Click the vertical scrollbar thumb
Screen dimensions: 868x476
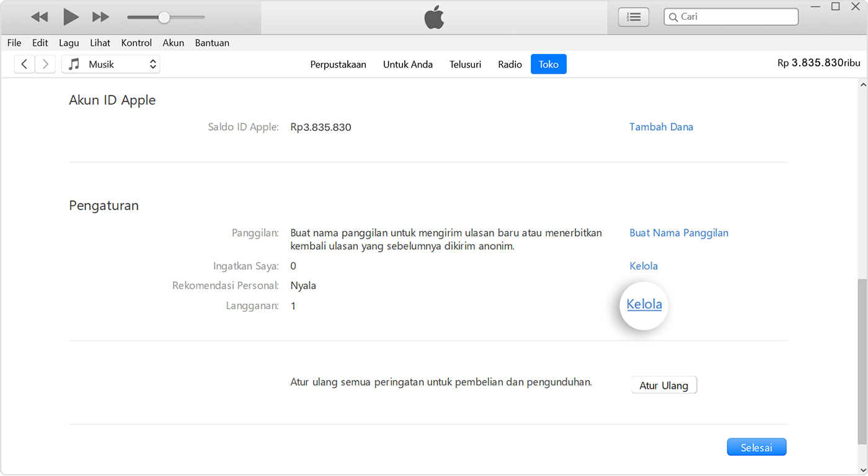click(x=862, y=362)
